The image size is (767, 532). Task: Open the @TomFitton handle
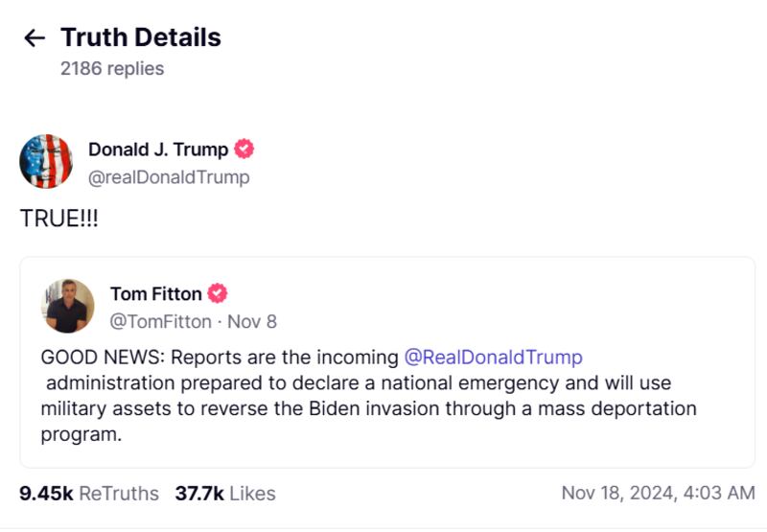click(x=160, y=322)
